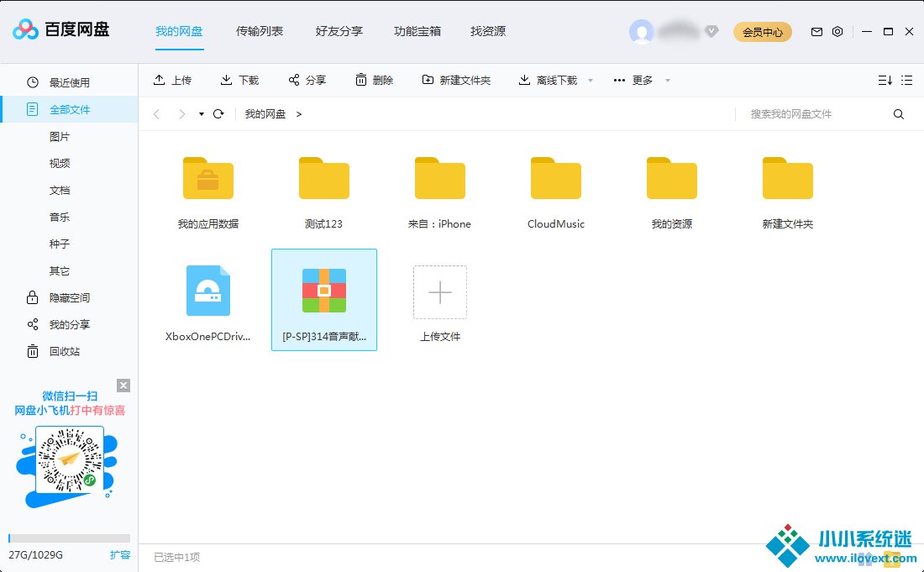Open the CloudMusic folder

(x=556, y=195)
